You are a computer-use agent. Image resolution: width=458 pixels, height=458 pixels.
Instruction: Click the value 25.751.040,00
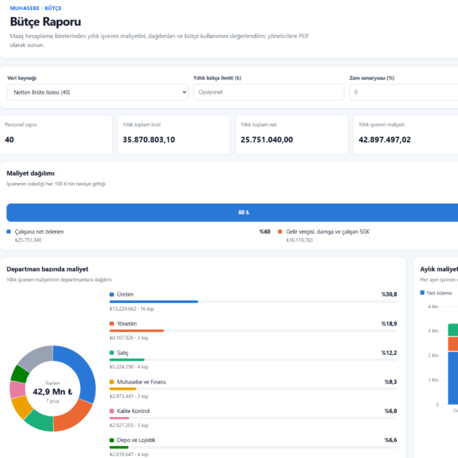pos(267,140)
